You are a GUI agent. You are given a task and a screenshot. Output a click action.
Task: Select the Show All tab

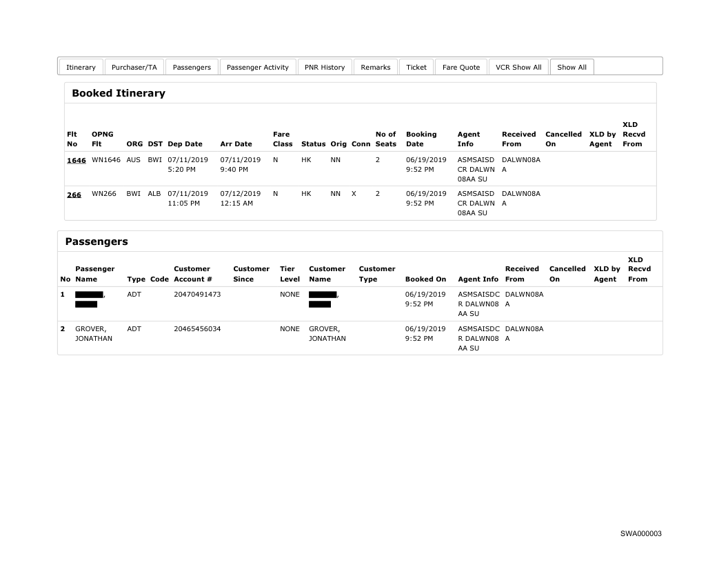point(572,67)
